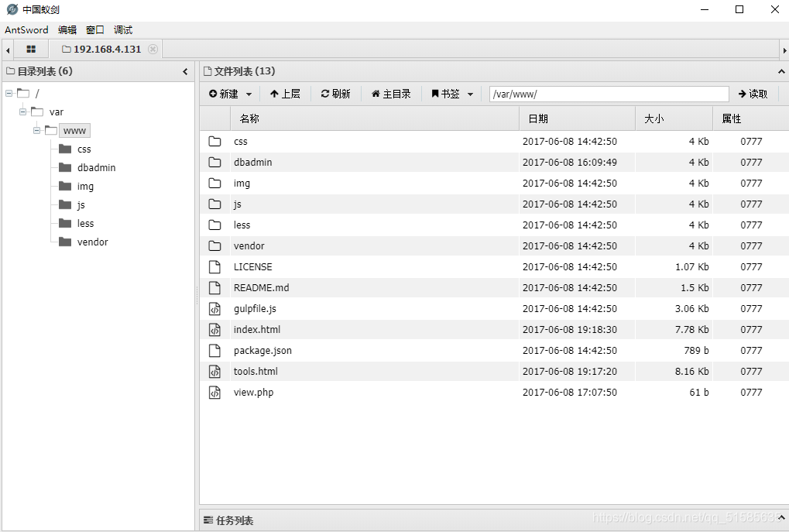789x532 pixels.
Task: Select the gulpfile.js file name
Action: click(x=255, y=309)
